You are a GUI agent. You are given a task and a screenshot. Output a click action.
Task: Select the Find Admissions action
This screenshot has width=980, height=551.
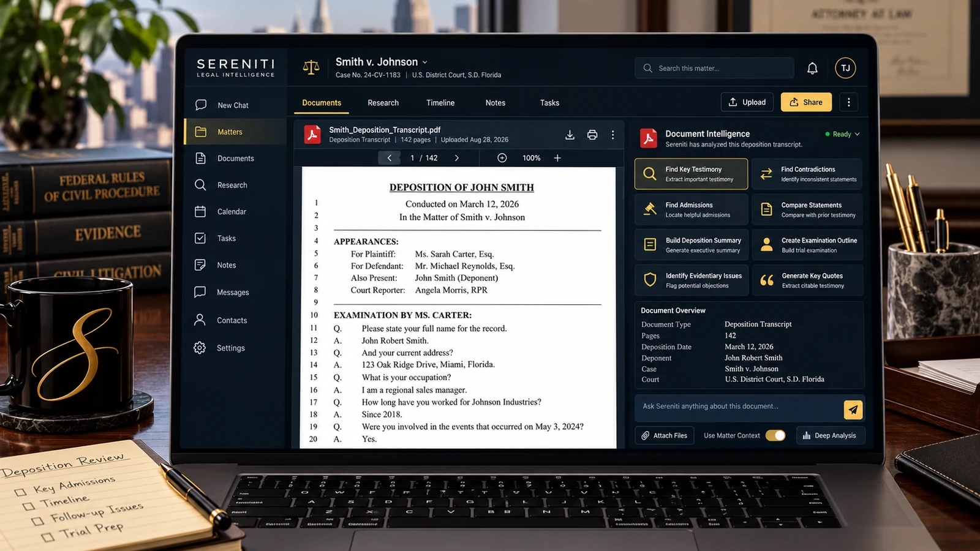tap(692, 209)
